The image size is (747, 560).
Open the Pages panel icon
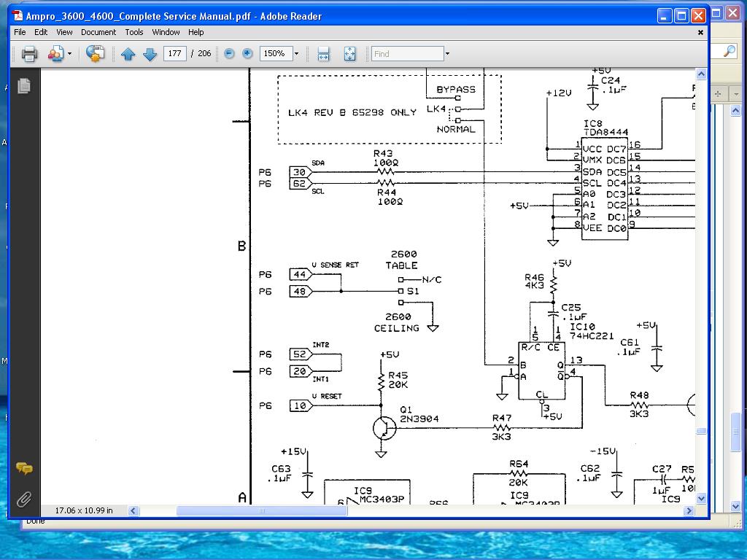click(x=24, y=86)
